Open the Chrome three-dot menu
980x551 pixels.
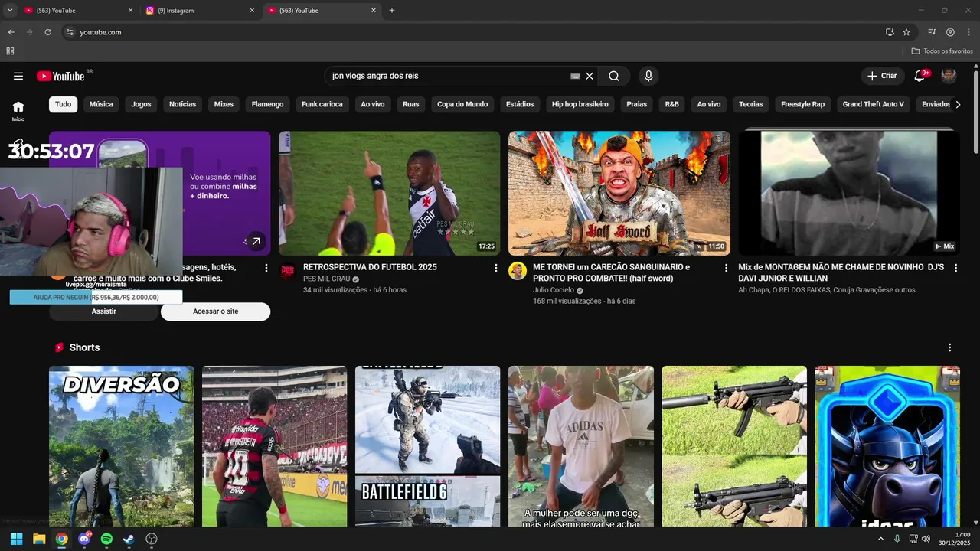pos(969,32)
